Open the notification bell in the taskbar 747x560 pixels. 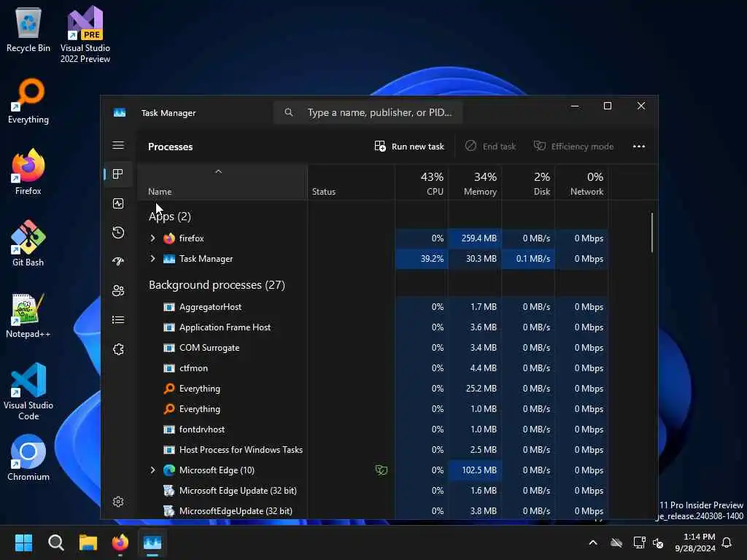point(727,542)
